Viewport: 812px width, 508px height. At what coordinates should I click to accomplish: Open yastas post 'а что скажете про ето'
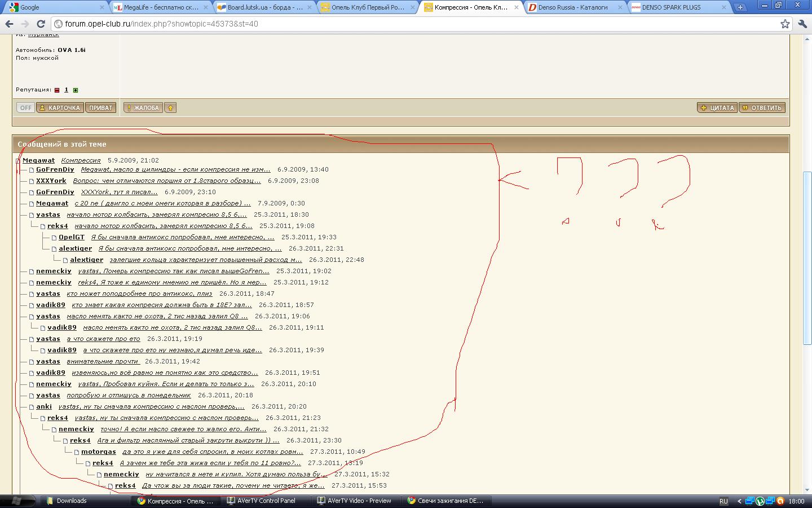[x=103, y=339]
